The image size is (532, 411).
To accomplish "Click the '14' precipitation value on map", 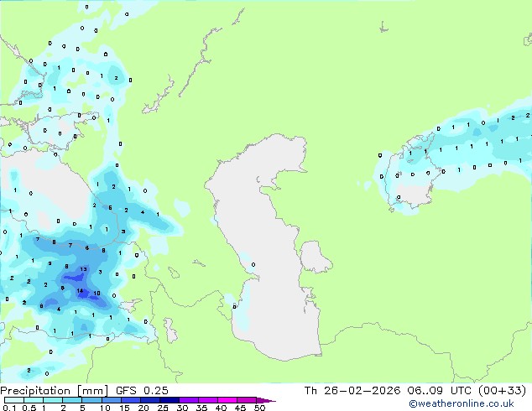I will coord(80,290).
